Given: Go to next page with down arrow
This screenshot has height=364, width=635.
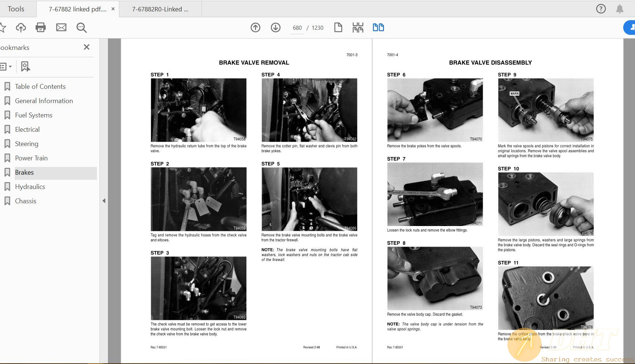Looking at the screenshot, I should 276,28.
